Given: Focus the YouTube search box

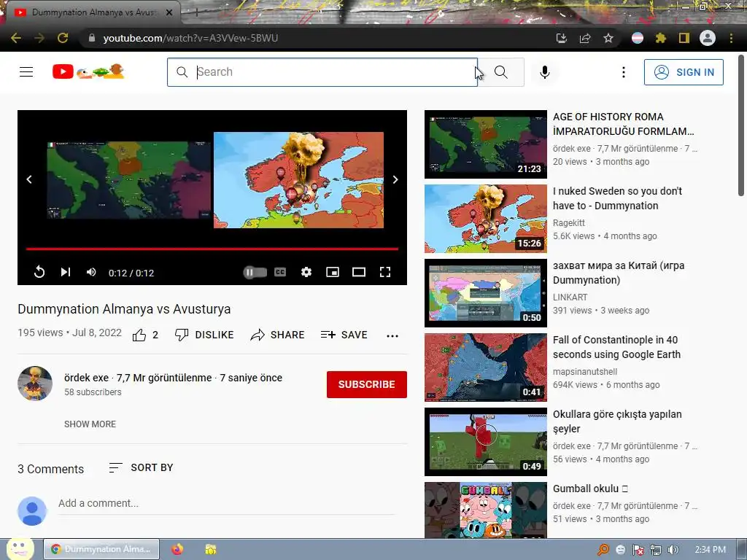Looking at the screenshot, I should pos(322,72).
